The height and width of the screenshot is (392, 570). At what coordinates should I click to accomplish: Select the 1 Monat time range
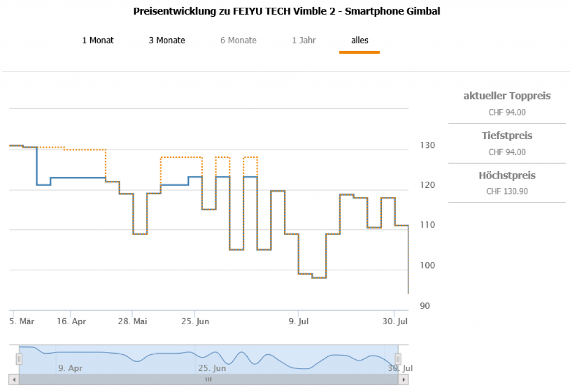point(98,40)
